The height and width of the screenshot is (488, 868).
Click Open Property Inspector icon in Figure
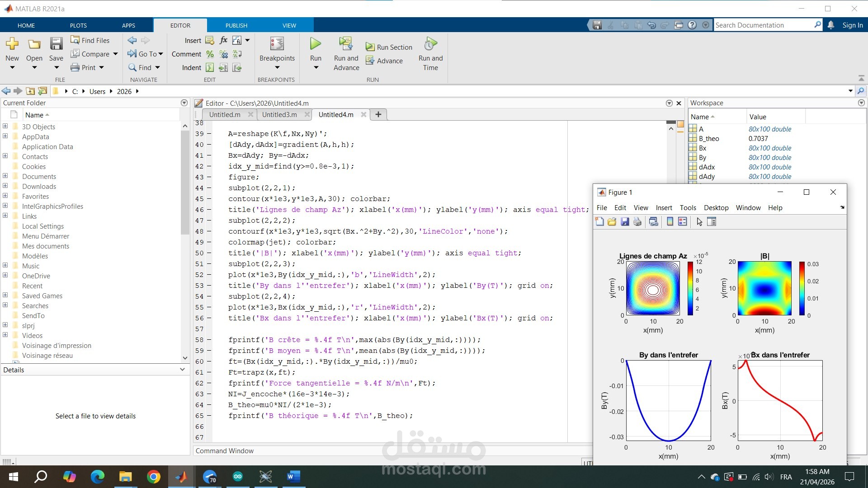(712, 221)
